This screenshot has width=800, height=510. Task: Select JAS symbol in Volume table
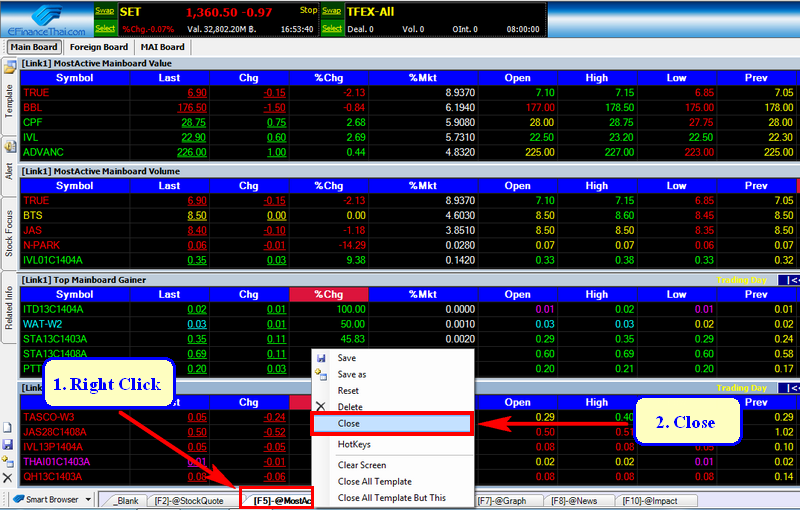(32, 231)
